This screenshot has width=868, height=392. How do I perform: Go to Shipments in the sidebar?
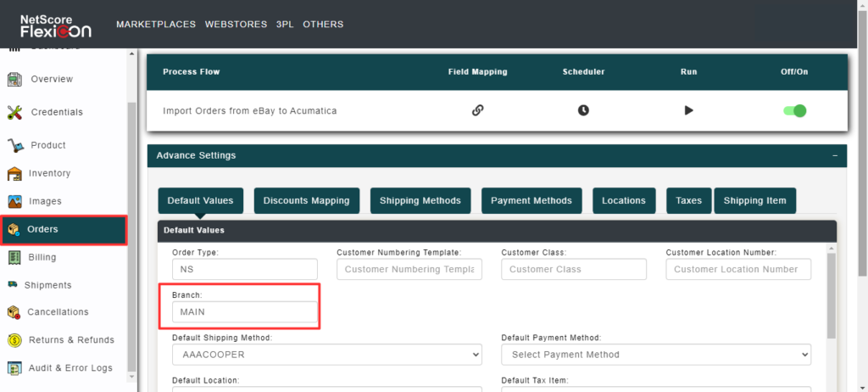47,285
